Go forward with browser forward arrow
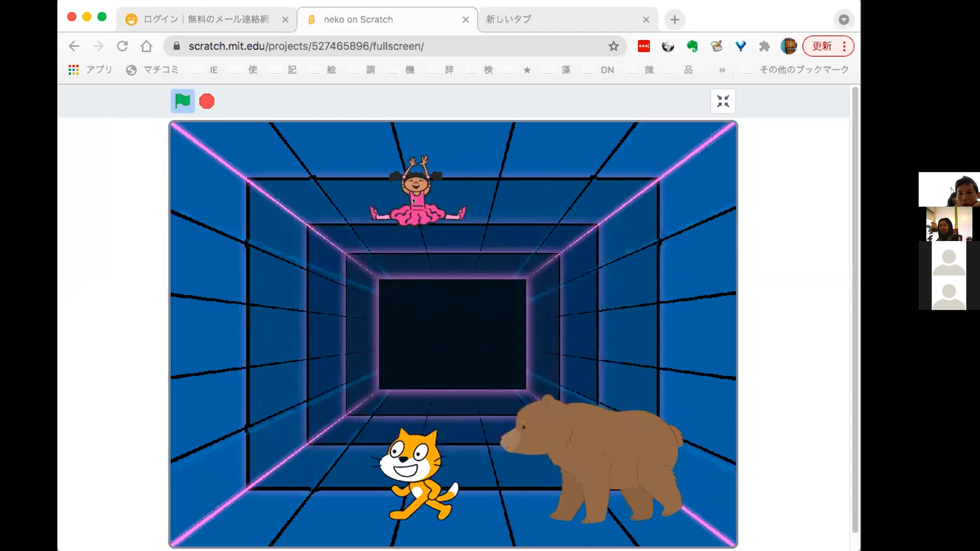 pos(98,46)
